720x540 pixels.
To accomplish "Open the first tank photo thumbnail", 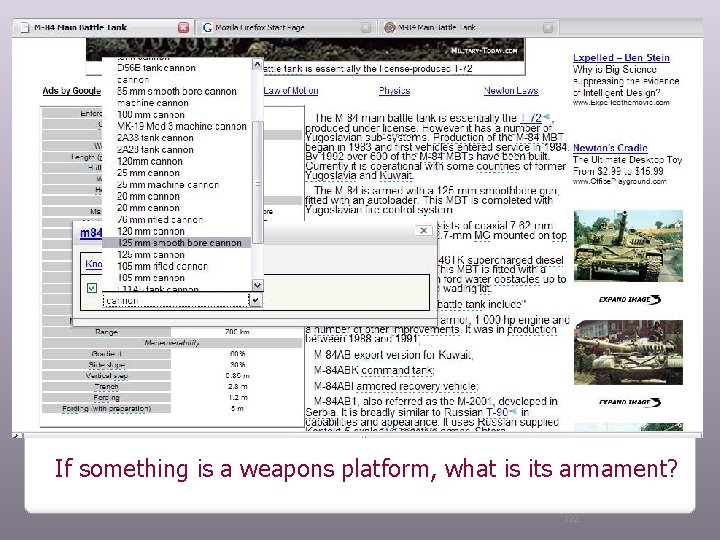I will [x=628, y=246].
